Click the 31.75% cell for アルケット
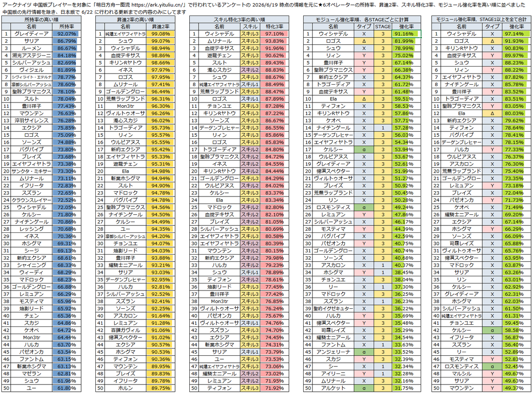 (x=406, y=388)
